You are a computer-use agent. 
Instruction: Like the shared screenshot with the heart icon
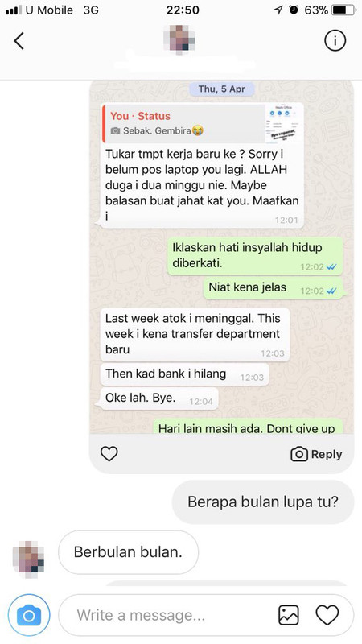coord(109,454)
